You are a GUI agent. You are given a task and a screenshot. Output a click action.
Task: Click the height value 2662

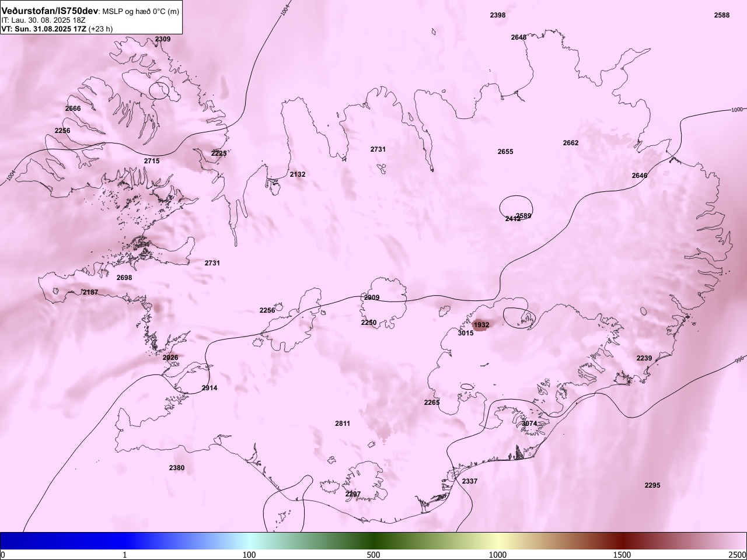click(571, 143)
